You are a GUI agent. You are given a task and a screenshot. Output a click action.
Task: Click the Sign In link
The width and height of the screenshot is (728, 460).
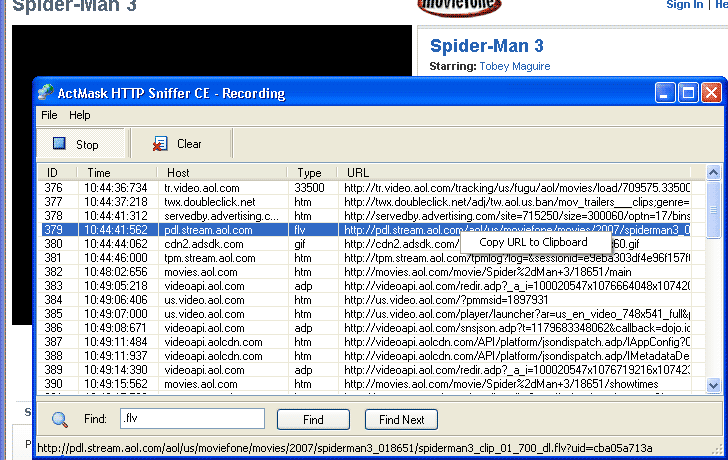684,5
